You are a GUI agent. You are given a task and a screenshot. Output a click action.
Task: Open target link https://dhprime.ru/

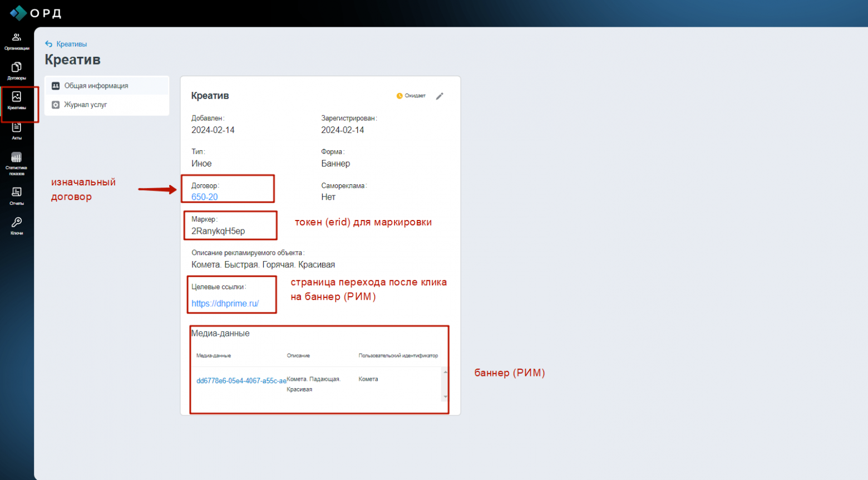[x=225, y=303]
